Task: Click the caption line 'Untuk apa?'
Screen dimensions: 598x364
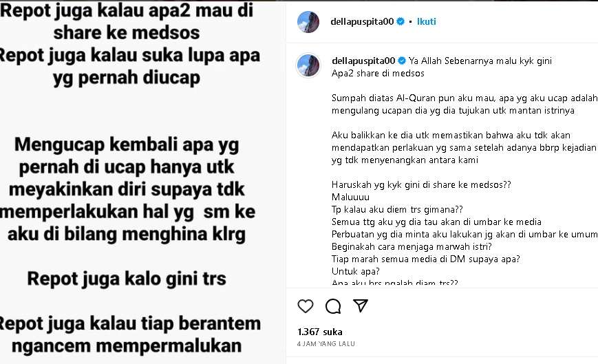Action: coord(356,271)
